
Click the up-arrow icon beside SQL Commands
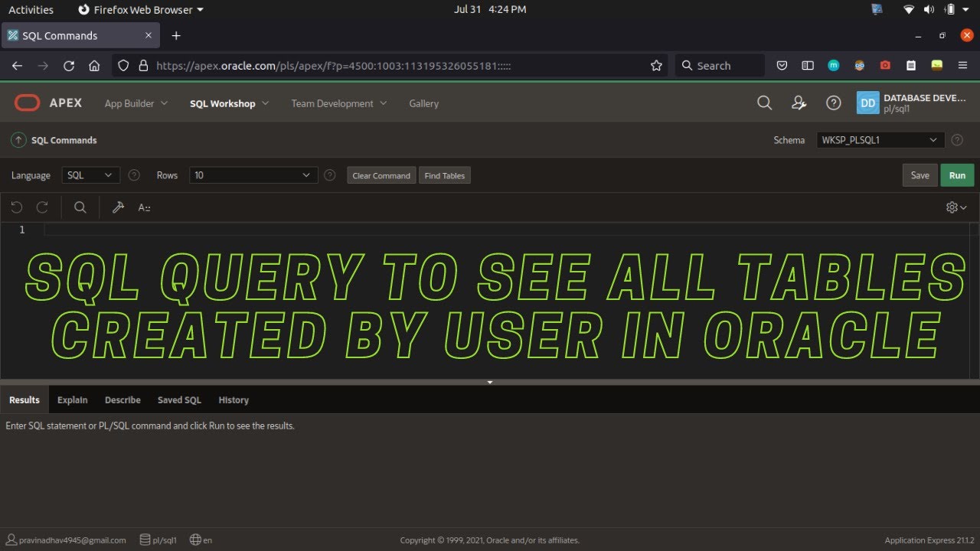pyautogui.click(x=18, y=140)
